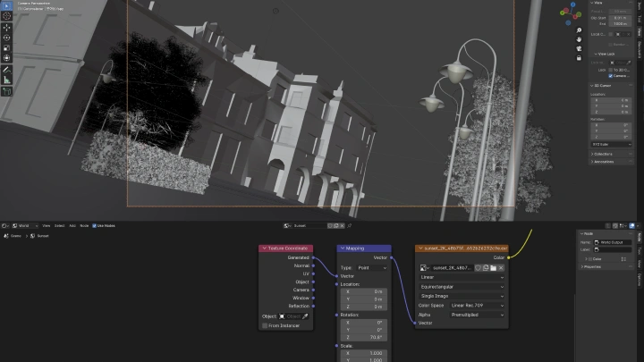Toggle the Camera to View lock checkbox

pyautogui.click(x=611, y=76)
